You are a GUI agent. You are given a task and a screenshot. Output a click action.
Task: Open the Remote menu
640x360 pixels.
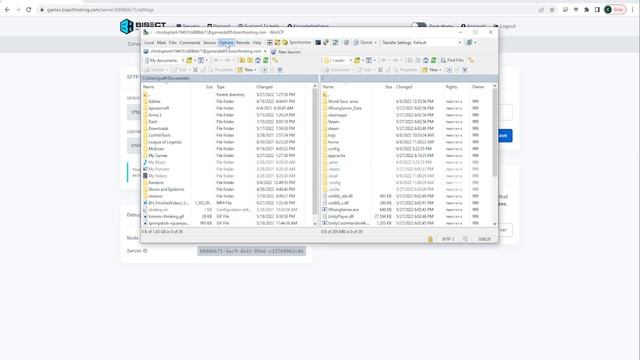[243, 42]
